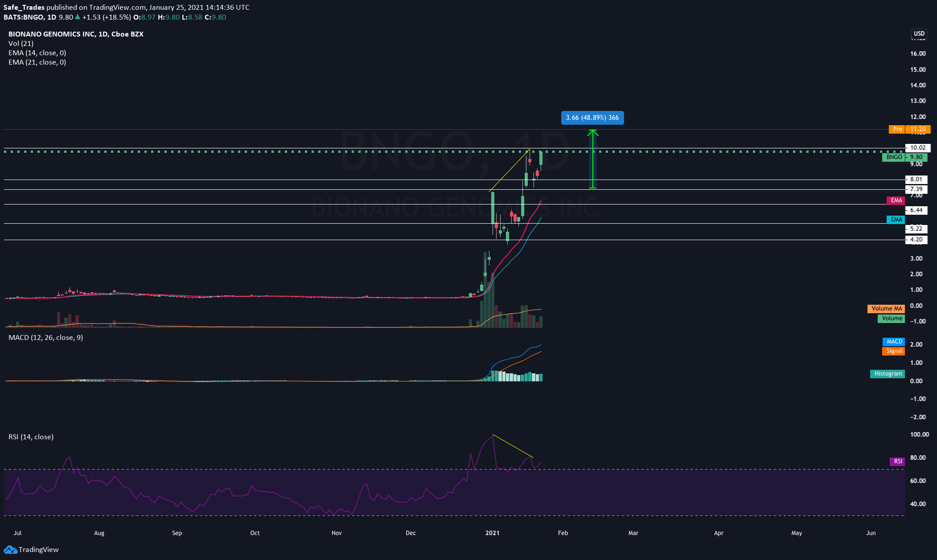Click the purple RSI axis label
This screenshot has height=560, width=937.
[x=897, y=462]
